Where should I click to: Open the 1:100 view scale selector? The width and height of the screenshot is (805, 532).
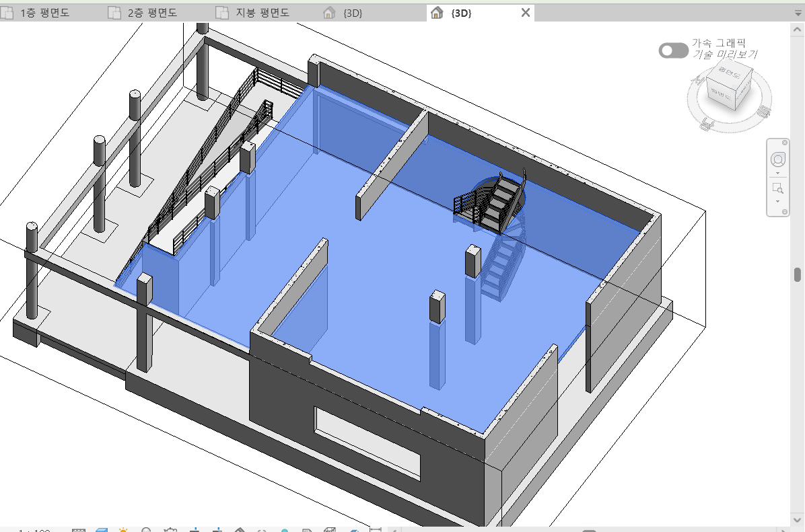pyautogui.click(x=34, y=531)
